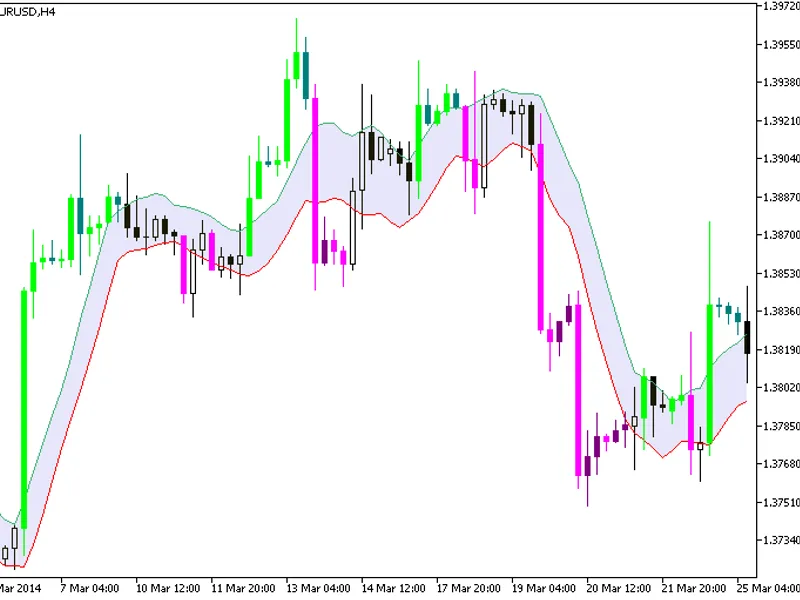Select the 1.3768 price axis label
This screenshot has width=800, height=600.
[781, 464]
